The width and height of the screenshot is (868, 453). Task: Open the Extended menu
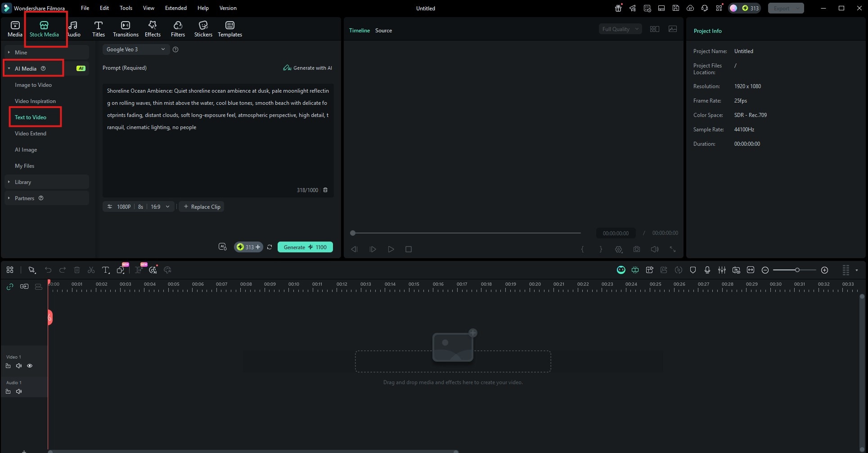pos(176,8)
